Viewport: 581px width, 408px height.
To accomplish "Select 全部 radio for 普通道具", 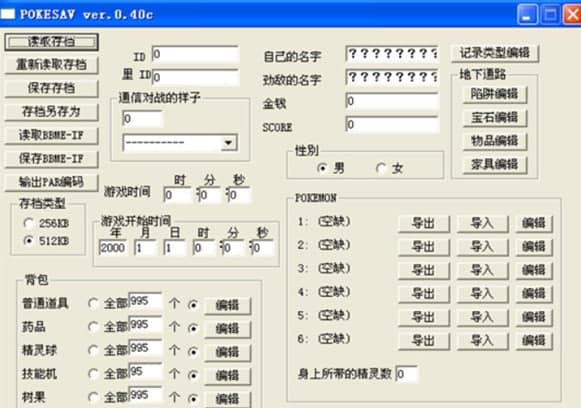I will (93, 304).
